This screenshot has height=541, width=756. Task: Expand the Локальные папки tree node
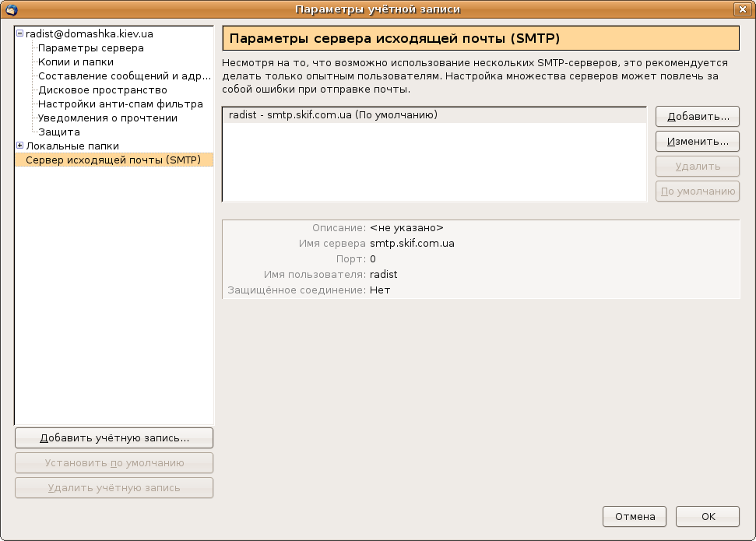click(x=20, y=146)
